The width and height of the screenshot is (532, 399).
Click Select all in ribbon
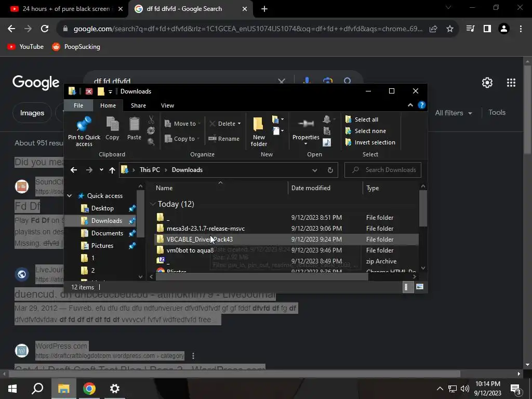click(x=362, y=119)
